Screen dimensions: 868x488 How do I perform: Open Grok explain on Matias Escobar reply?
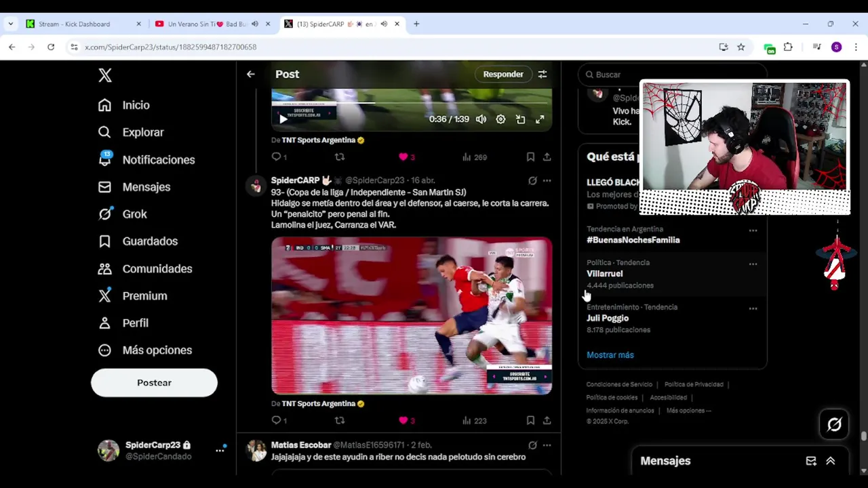532,445
